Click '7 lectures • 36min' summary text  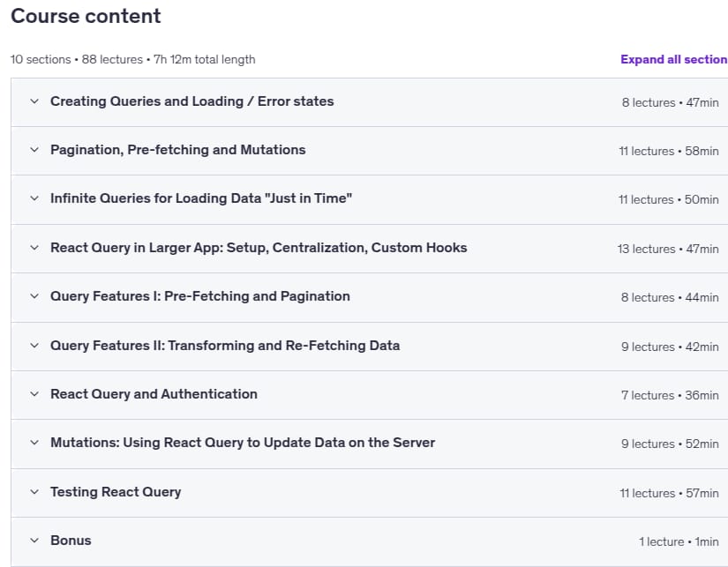tap(670, 396)
